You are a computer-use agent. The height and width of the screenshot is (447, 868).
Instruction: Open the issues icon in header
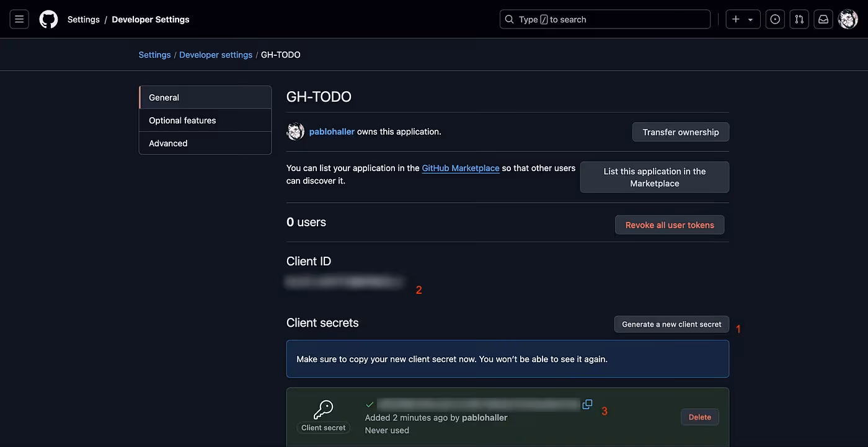775,19
